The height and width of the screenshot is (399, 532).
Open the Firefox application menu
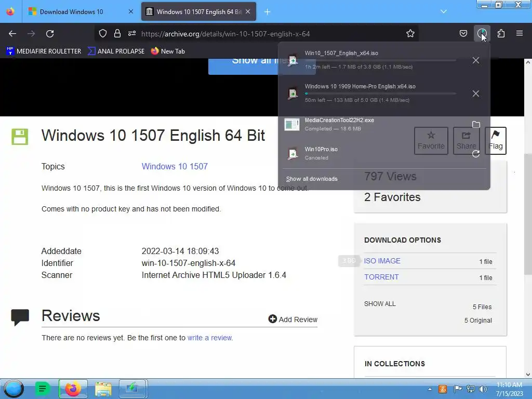520,34
